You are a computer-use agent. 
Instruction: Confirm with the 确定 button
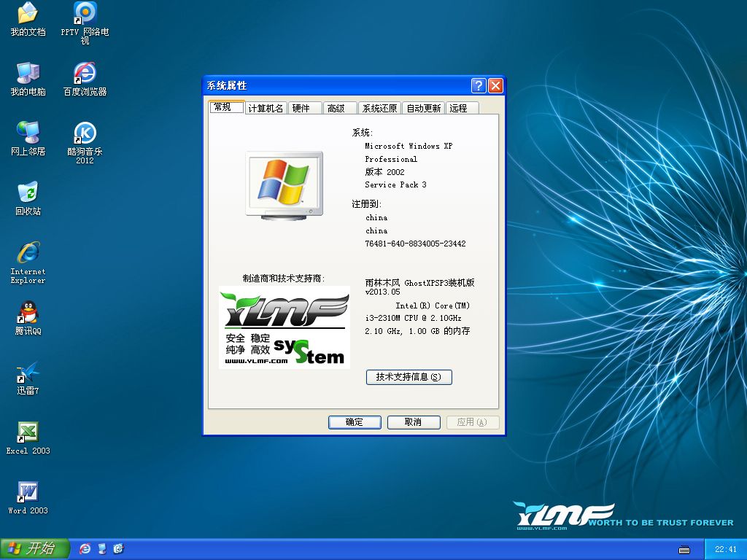355,422
